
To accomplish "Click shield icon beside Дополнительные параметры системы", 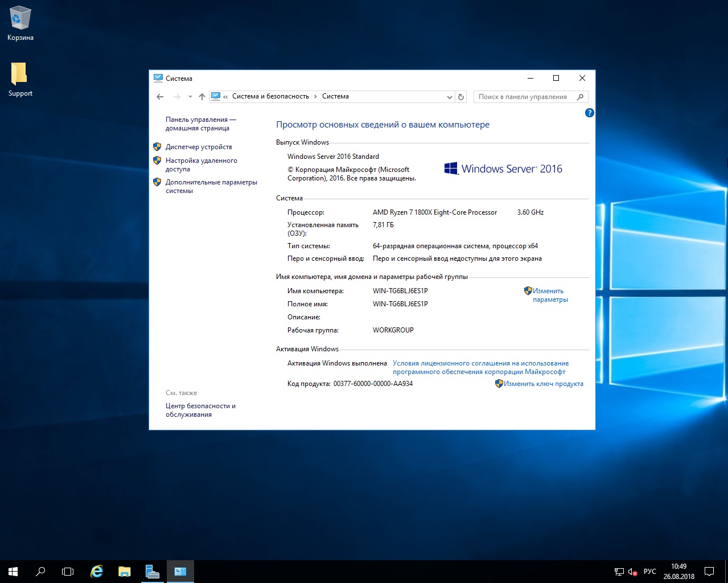I will tap(157, 182).
